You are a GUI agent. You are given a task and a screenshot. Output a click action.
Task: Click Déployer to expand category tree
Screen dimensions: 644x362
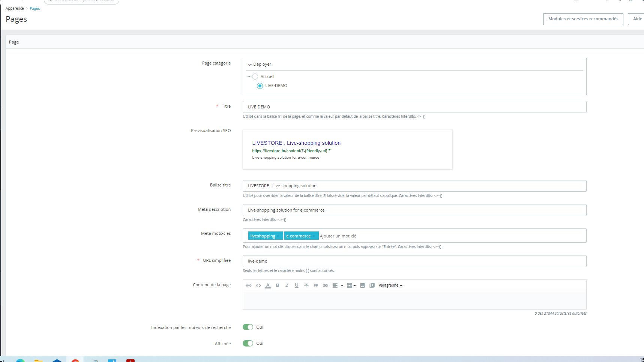point(259,65)
